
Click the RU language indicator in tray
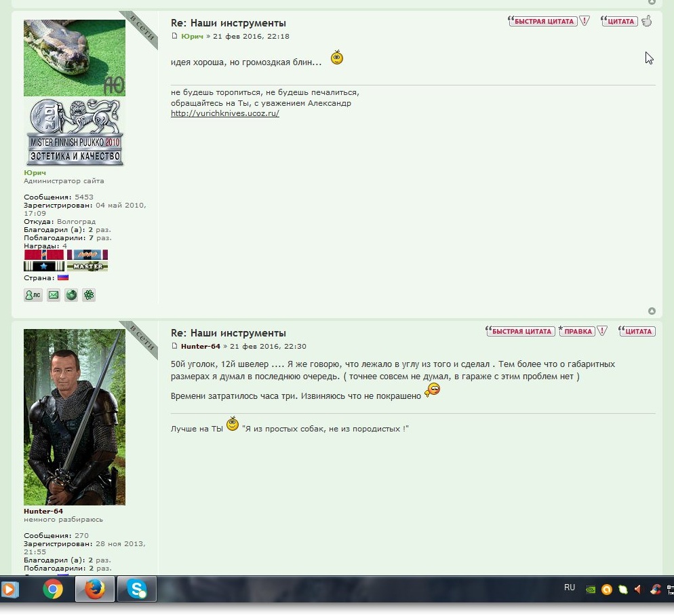pos(570,588)
